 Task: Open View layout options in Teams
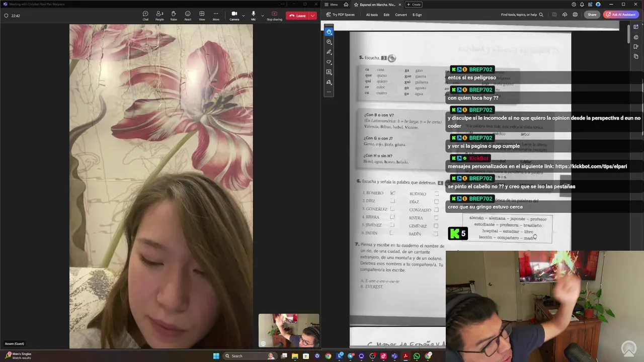click(202, 16)
